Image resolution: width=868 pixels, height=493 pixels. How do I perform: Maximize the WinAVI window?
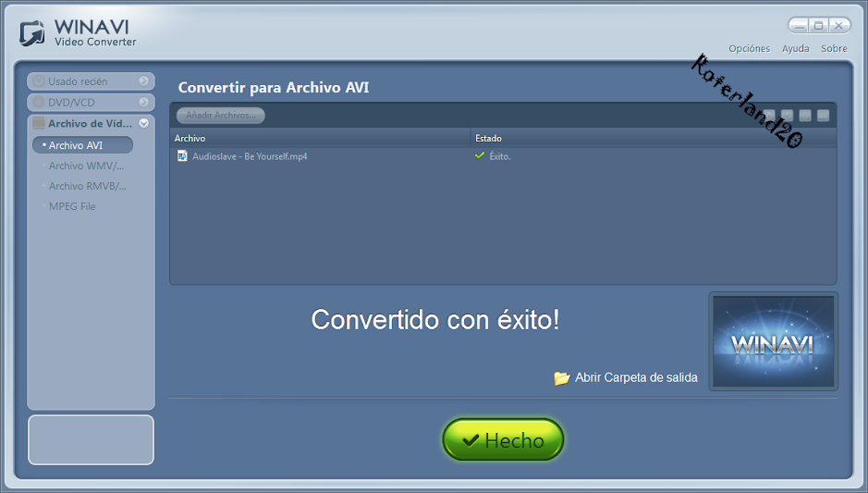click(819, 26)
